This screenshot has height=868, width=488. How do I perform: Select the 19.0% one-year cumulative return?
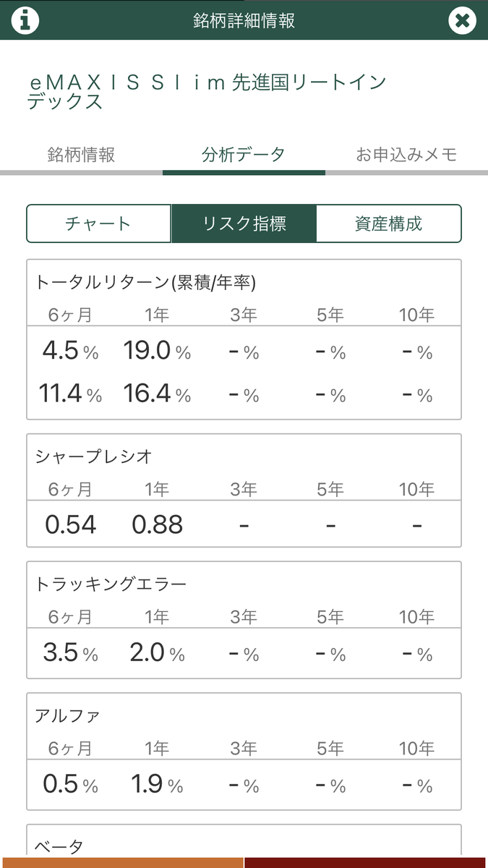tap(157, 352)
